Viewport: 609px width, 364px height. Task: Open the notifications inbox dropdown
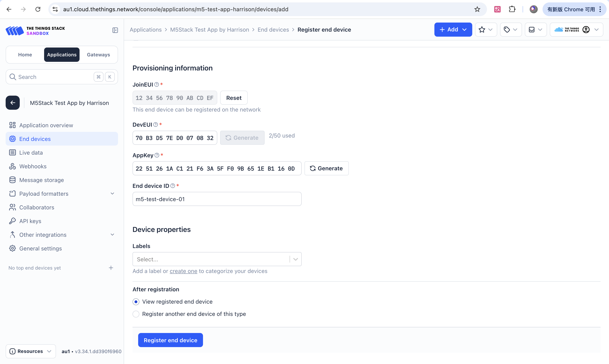point(536,29)
